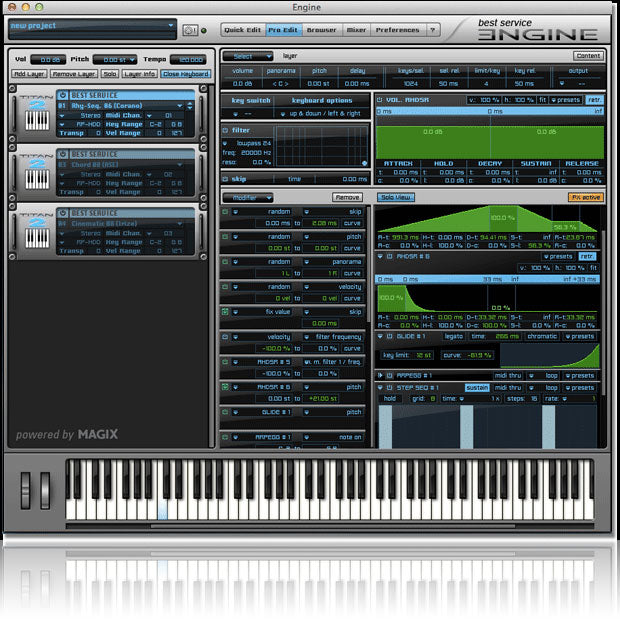
Task: Collapse the STEP SEQ #1 section
Action: [x=380, y=388]
